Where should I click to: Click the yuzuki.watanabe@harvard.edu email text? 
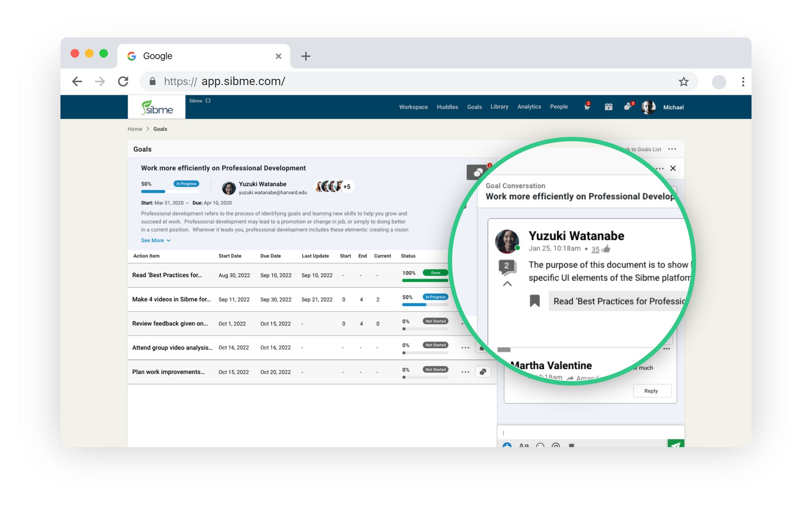[x=273, y=192]
